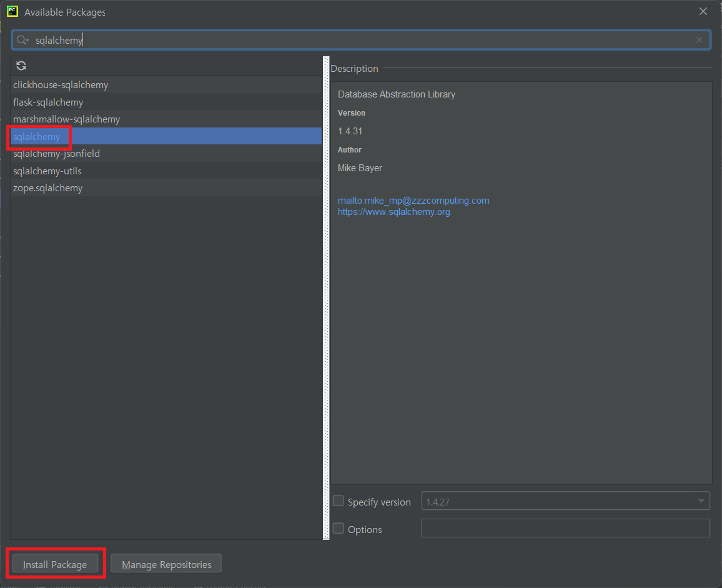Open the version dropdown showing 1.4.27
The height and width of the screenshot is (588, 722).
pyautogui.click(x=565, y=501)
